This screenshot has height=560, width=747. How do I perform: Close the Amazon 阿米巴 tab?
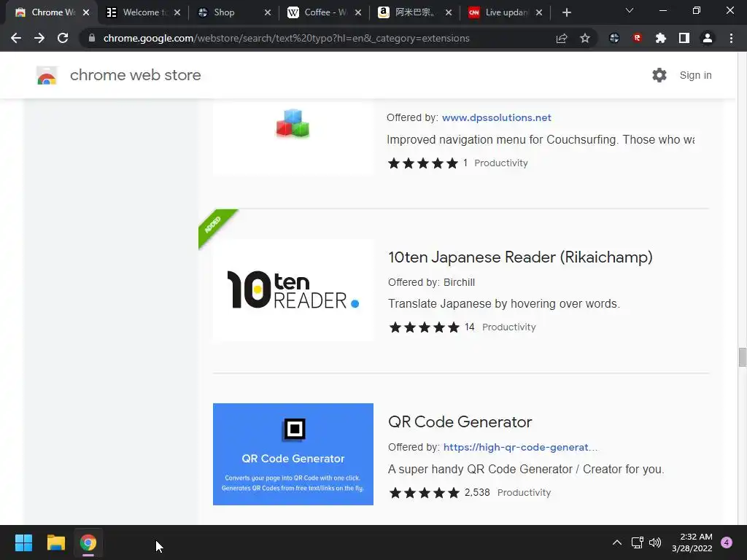[x=449, y=13]
